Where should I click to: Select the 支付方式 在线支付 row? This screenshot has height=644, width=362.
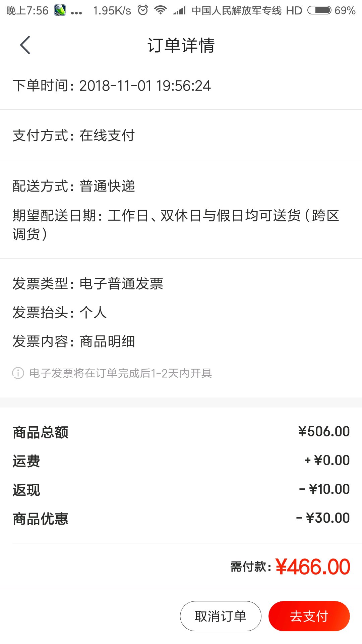click(181, 135)
